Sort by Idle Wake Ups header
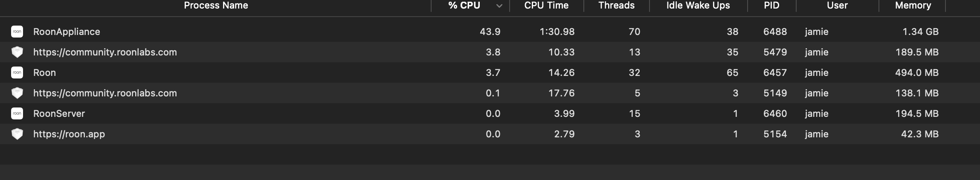The width and height of the screenshot is (980, 180). pyautogui.click(x=698, y=6)
